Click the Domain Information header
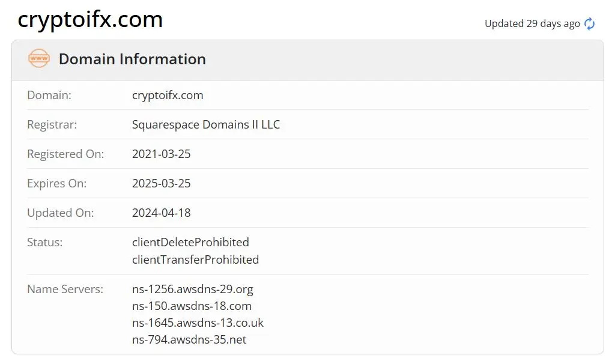 pos(132,59)
